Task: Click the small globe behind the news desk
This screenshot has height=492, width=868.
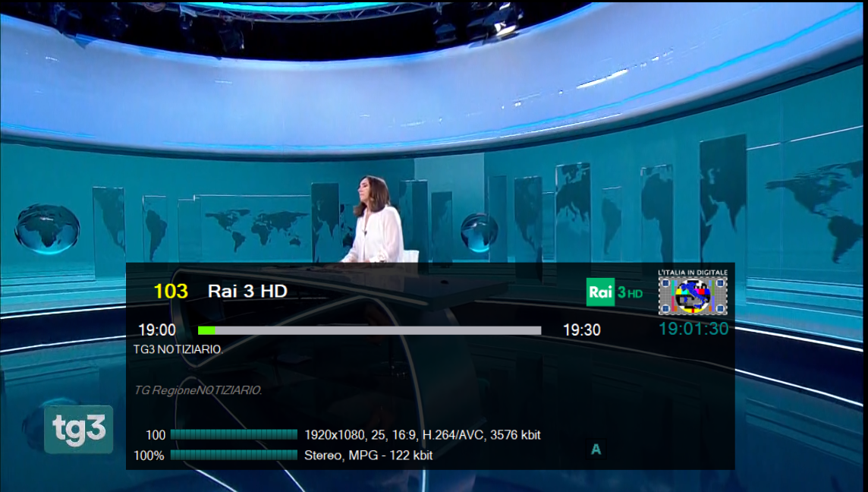Action: (480, 232)
